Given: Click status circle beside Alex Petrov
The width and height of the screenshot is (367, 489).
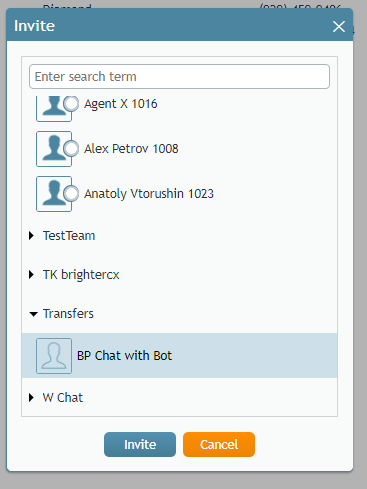Looking at the screenshot, I should click(x=71, y=149).
